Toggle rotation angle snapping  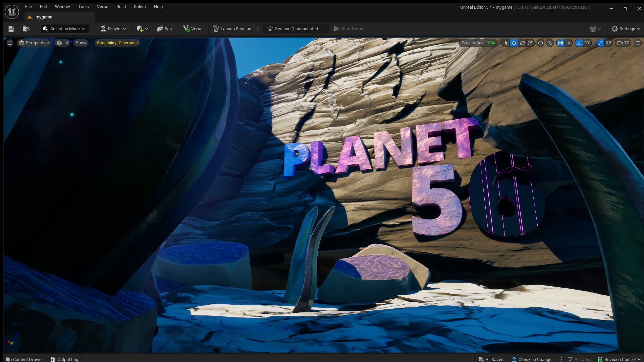(579, 43)
